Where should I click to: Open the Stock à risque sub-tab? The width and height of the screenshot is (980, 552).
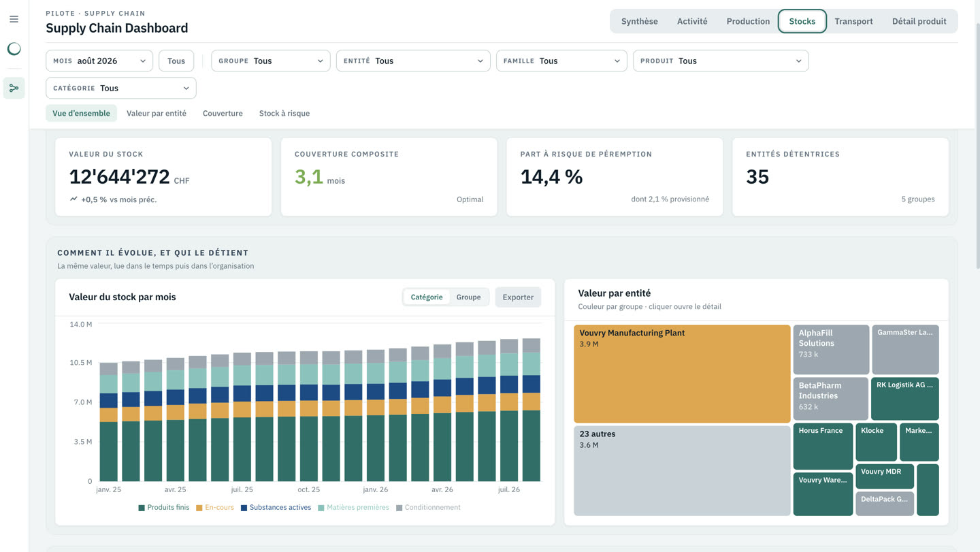click(284, 113)
